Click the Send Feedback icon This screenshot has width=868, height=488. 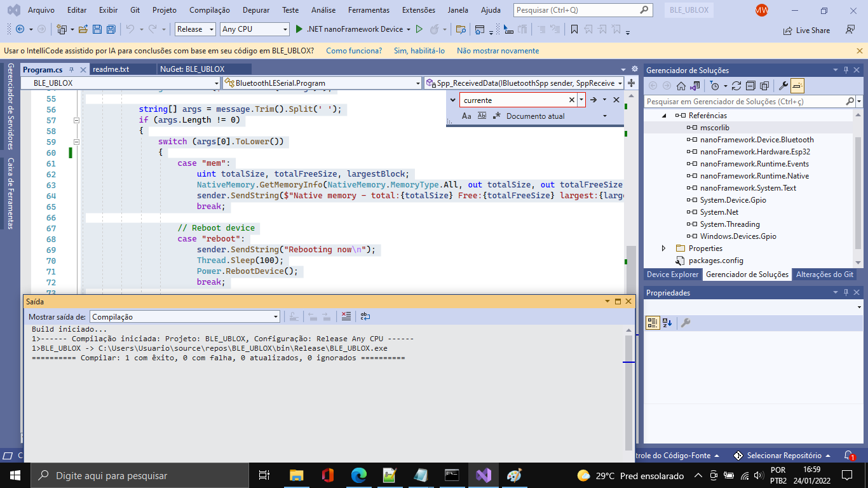click(x=850, y=30)
